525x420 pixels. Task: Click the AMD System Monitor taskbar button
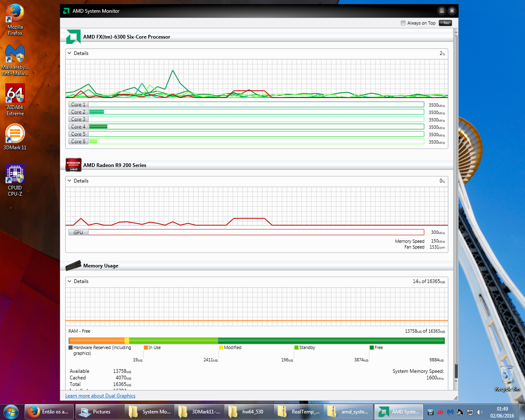(x=399, y=412)
